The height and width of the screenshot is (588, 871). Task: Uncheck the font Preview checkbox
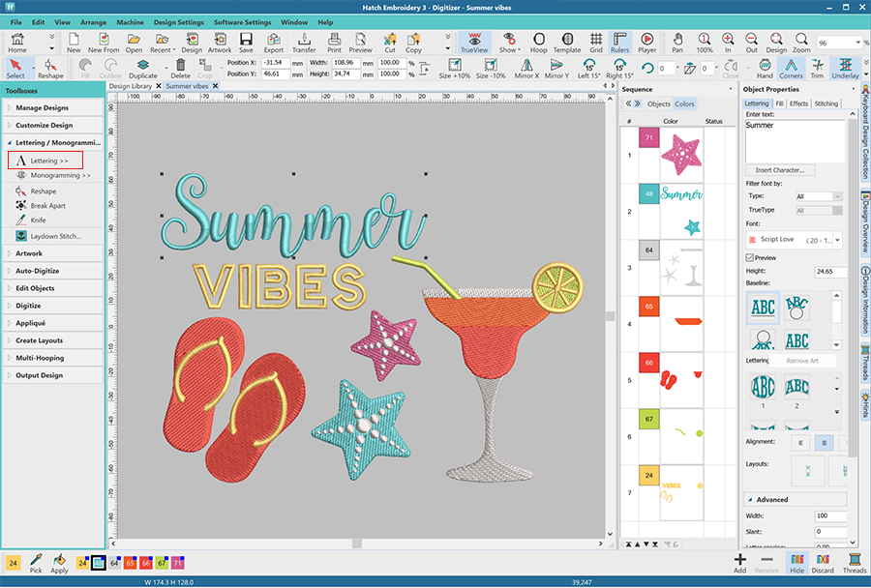[750, 257]
